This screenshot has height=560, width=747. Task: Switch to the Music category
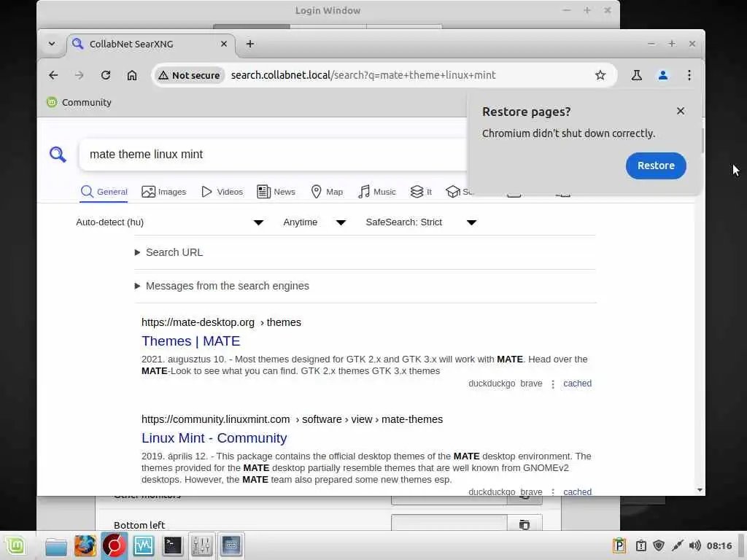[377, 192]
